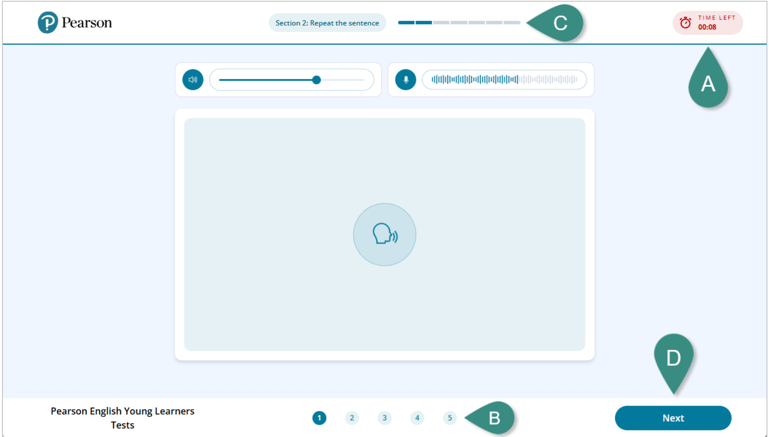Viewport: 769px width, 437px height.
Task: Select the callout marker labeled C
Action: [x=559, y=23]
